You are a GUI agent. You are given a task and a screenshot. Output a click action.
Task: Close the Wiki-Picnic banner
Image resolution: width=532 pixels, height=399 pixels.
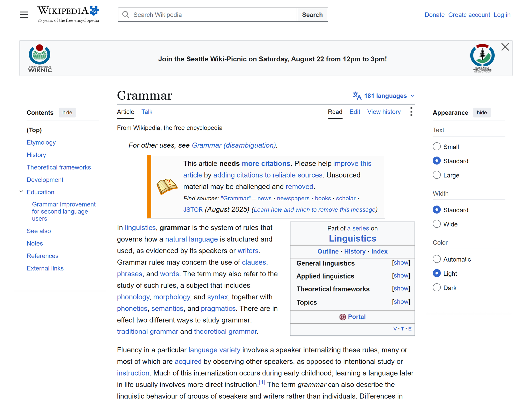[x=505, y=47]
